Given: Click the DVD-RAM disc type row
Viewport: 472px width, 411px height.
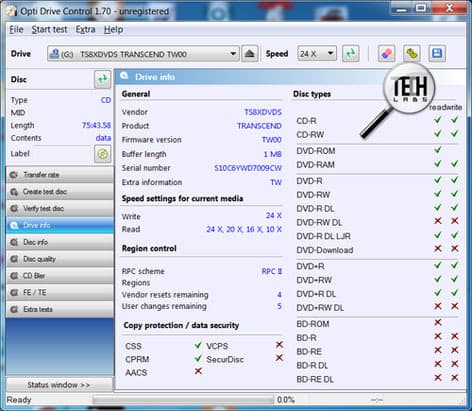Looking at the screenshot, I should [378, 164].
